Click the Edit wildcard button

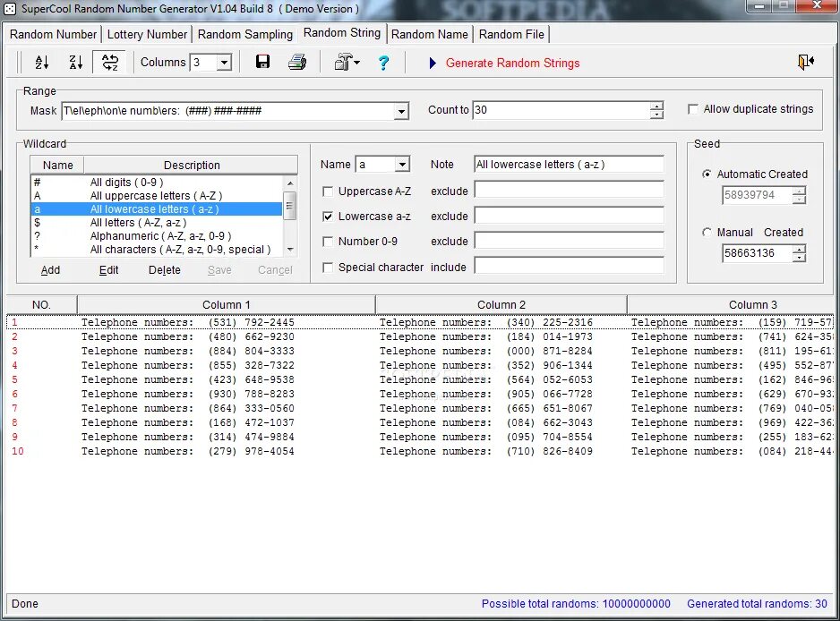click(108, 270)
